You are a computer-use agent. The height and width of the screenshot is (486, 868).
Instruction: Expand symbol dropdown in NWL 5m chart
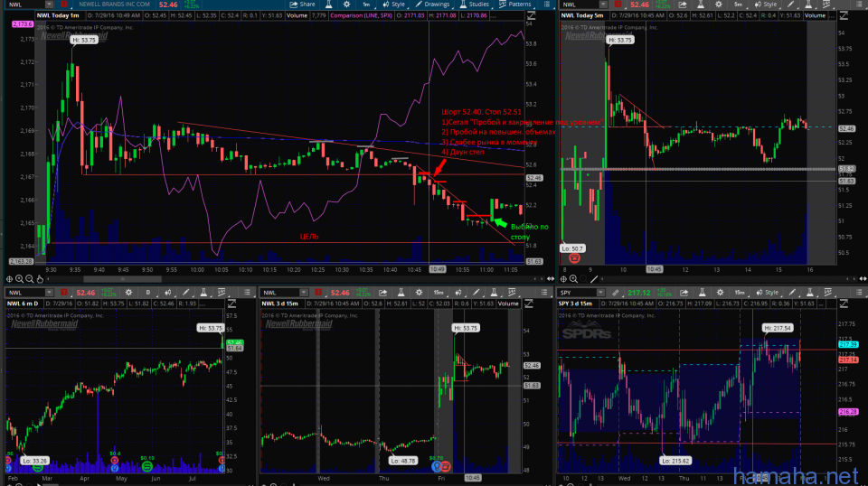pyautogui.click(x=603, y=5)
